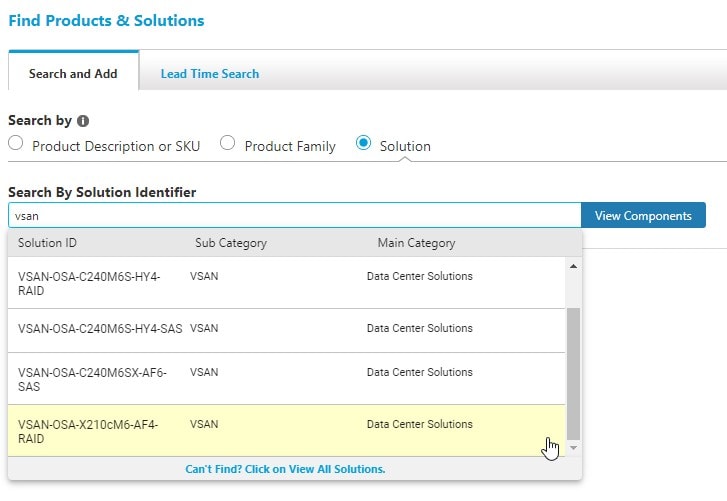Image resolution: width=727 pixels, height=501 pixels.
Task: Select the Solution radio button
Action: tap(364, 143)
